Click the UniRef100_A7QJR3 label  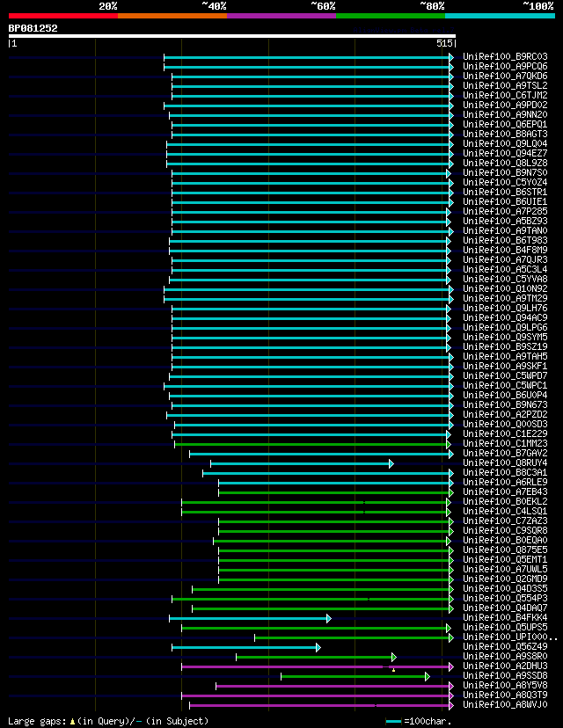[x=505, y=259]
